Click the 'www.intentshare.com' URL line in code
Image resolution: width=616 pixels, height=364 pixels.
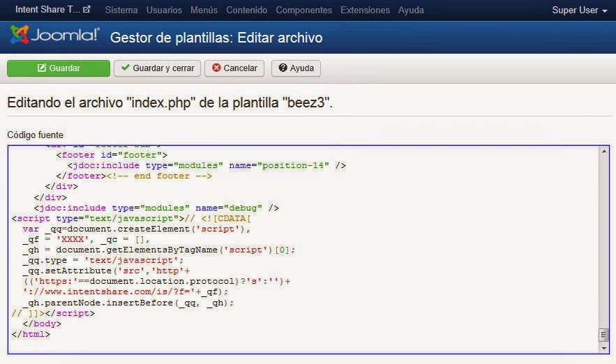click(x=126, y=291)
